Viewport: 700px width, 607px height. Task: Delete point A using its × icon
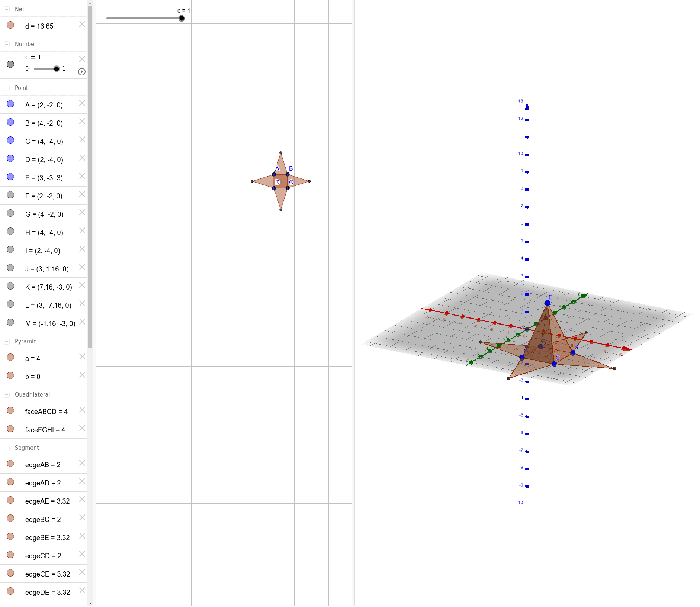(82, 103)
